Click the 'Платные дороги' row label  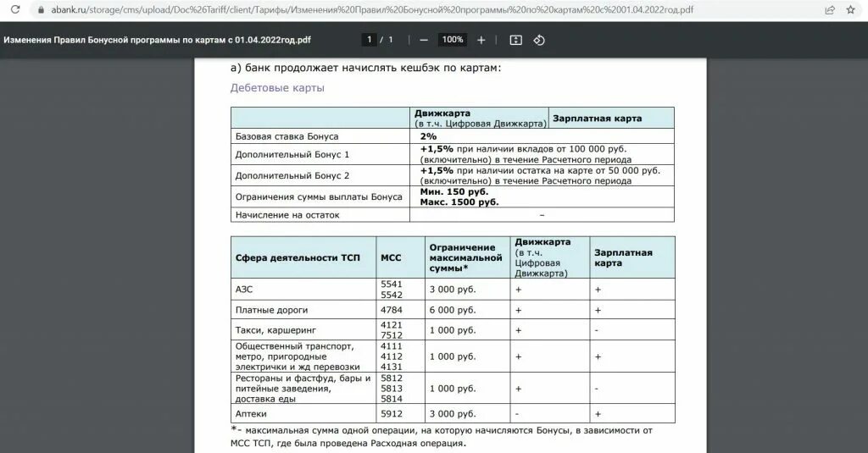271,310
